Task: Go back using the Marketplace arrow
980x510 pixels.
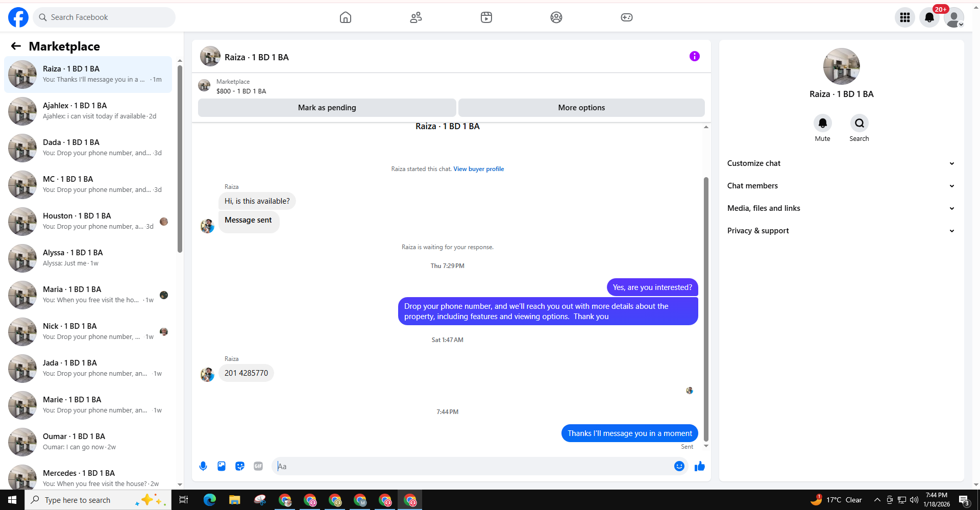Action: click(x=16, y=46)
